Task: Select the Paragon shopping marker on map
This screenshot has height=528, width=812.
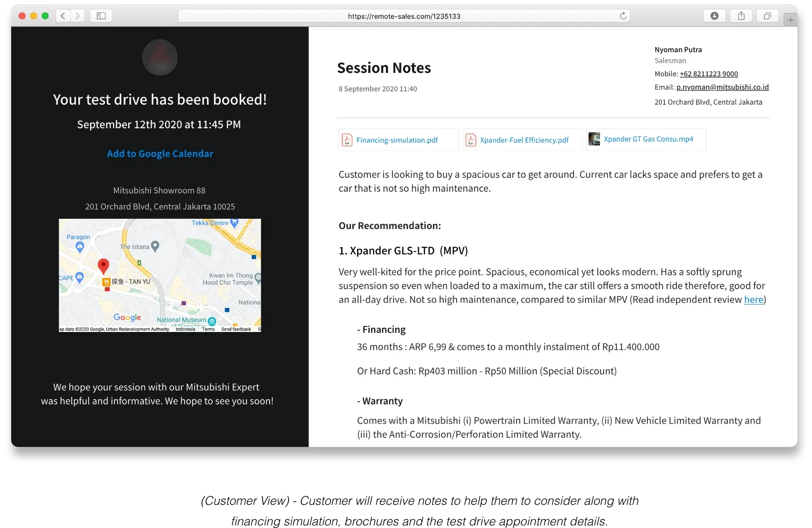Action: click(80, 247)
